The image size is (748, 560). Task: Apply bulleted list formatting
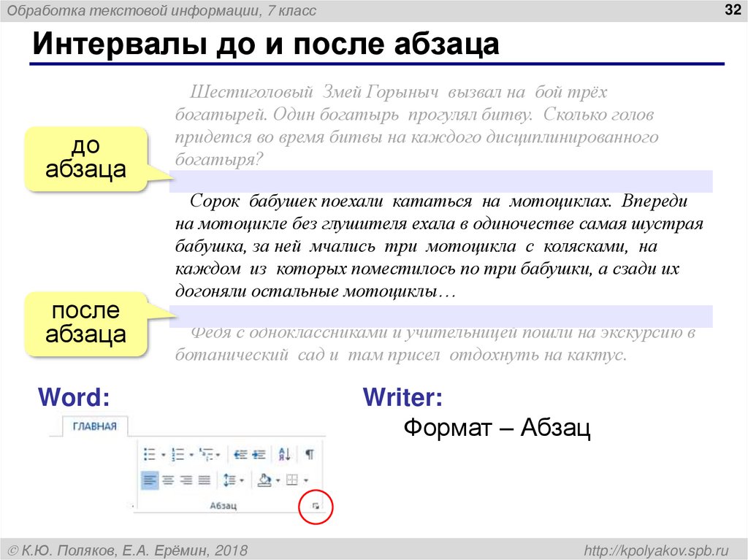point(149,455)
